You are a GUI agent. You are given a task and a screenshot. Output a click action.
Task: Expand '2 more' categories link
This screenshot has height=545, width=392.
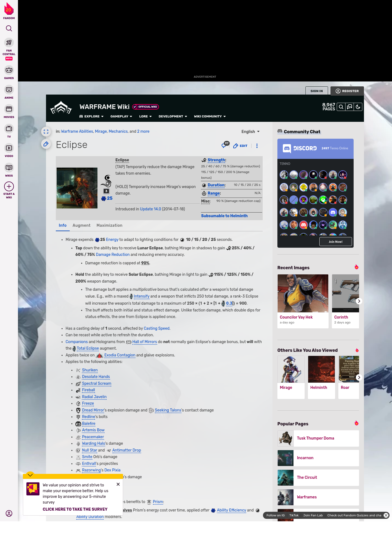143,131
